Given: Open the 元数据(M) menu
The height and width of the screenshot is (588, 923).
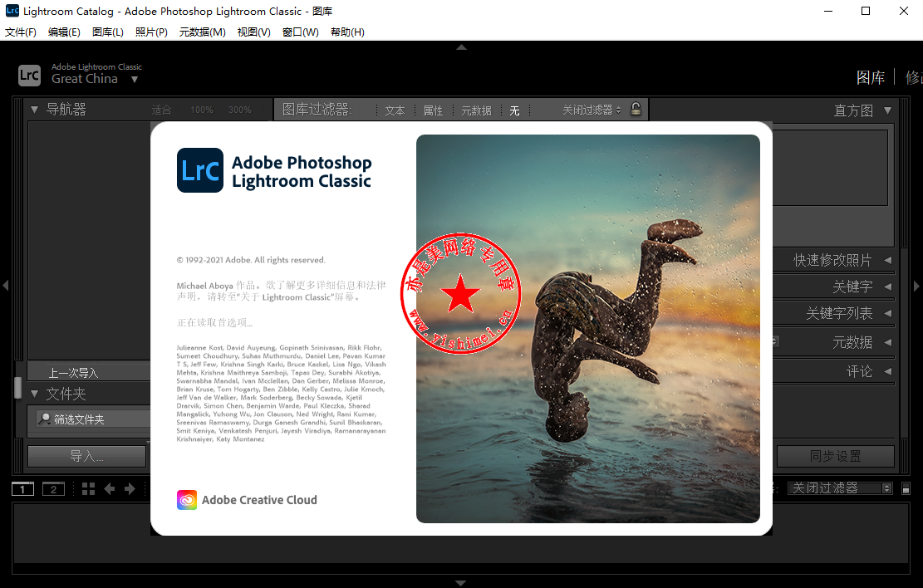Looking at the screenshot, I should (203, 32).
